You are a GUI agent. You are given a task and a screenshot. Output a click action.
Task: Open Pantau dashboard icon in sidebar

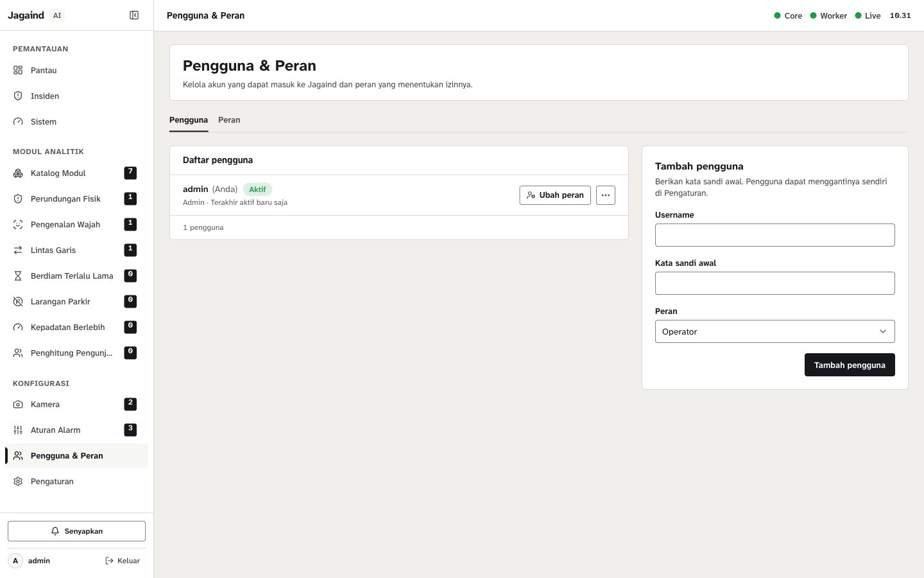[x=18, y=70]
